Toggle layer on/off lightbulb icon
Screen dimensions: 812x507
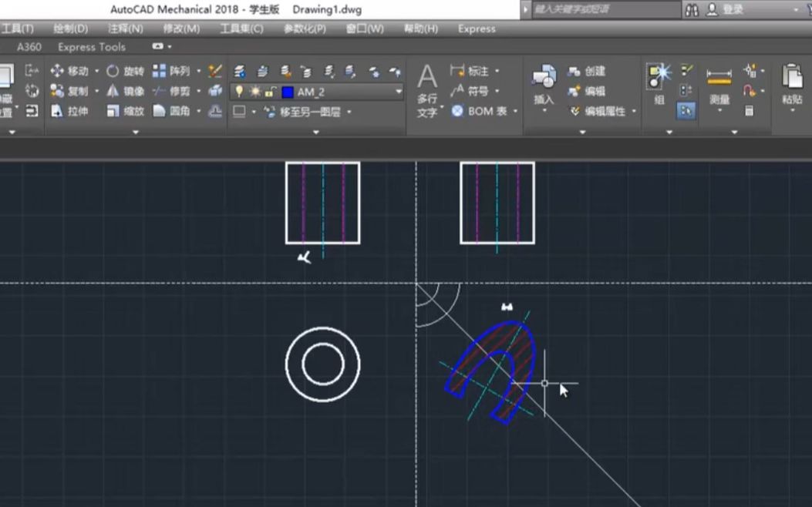coord(239,92)
